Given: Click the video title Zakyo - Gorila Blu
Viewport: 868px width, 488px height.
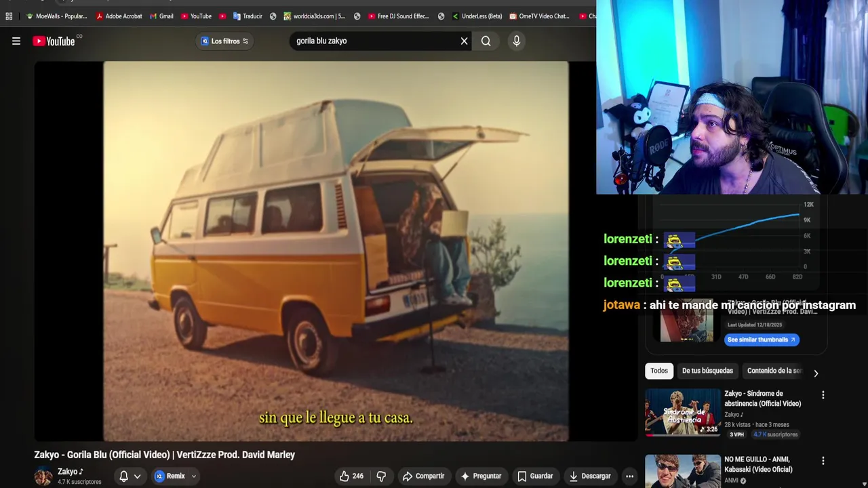Looking at the screenshot, I should [x=165, y=455].
